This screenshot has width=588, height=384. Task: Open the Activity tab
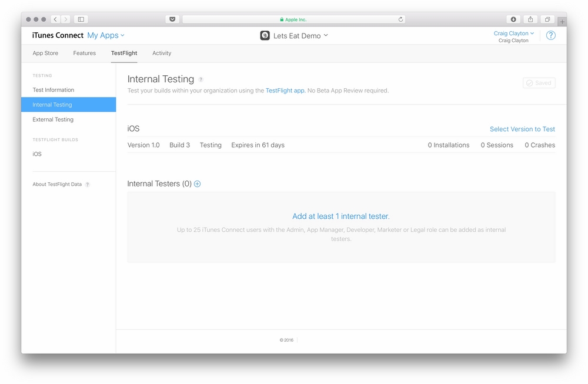(x=162, y=54)
